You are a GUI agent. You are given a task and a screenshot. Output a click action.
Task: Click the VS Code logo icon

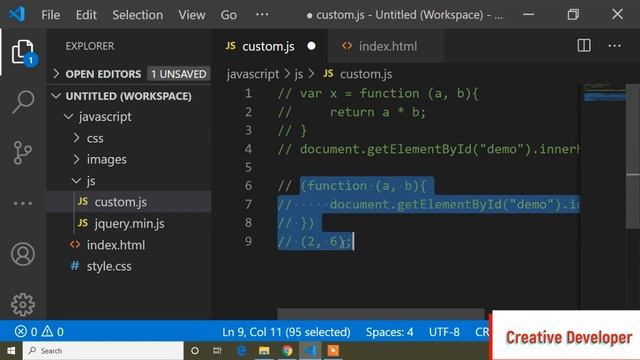[17, 15]
